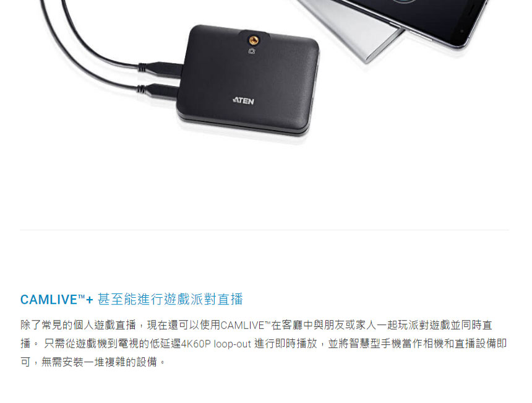Click the last line 無需安裝一堆複雜的設備

click(x=99, y=362)
